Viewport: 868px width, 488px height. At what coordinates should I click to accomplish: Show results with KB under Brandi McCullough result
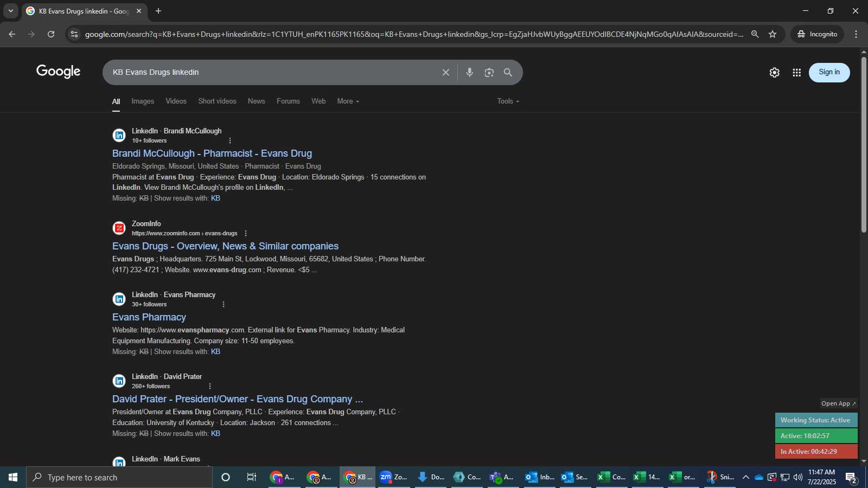[215, 198]
